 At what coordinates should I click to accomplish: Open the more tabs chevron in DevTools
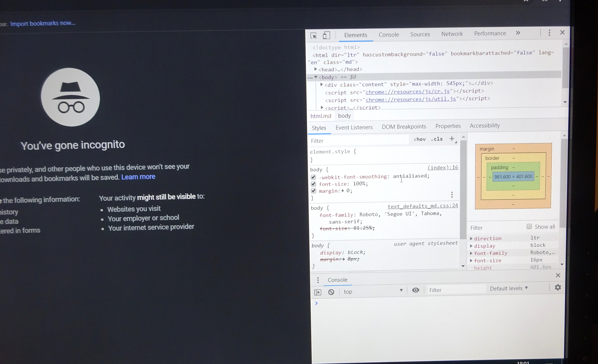click(x=518, y=33)
